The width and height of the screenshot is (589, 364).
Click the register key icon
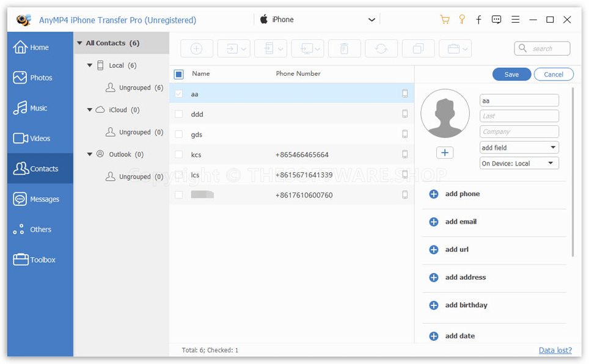click(462, 20)
